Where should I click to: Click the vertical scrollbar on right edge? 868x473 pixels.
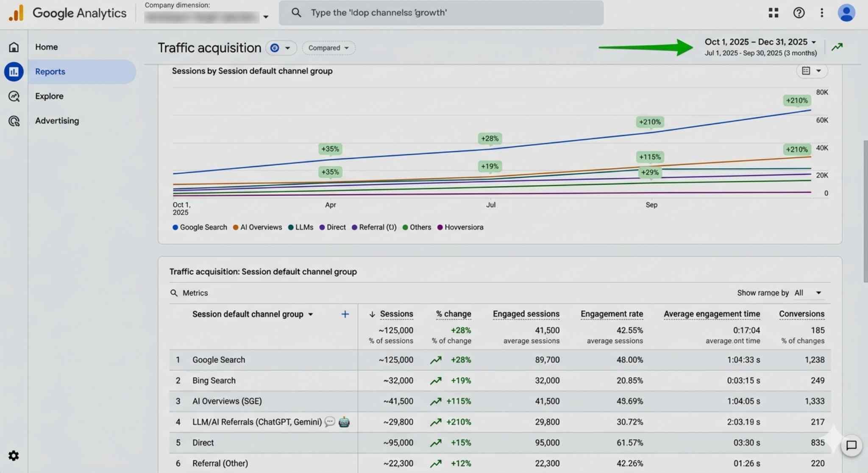pyautogui.click(x=865, y=211)
